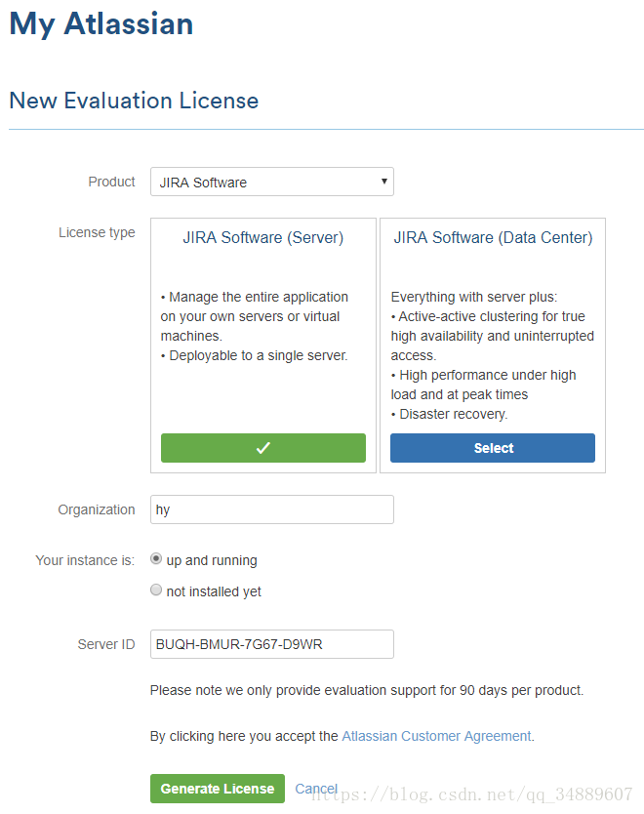Select the JIRA Software (Data Center) license
644x814 pixels.
click(493, 447)
